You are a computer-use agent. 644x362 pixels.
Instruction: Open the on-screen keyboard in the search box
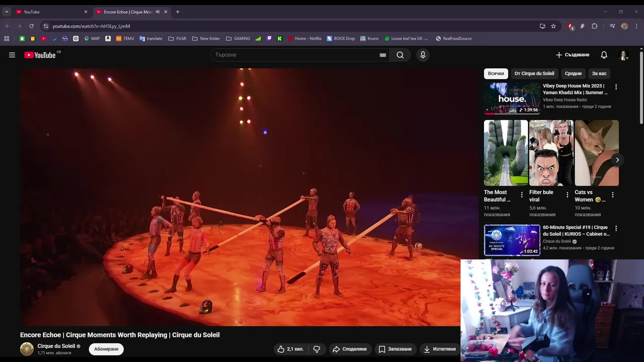click(x=383, y=55)
